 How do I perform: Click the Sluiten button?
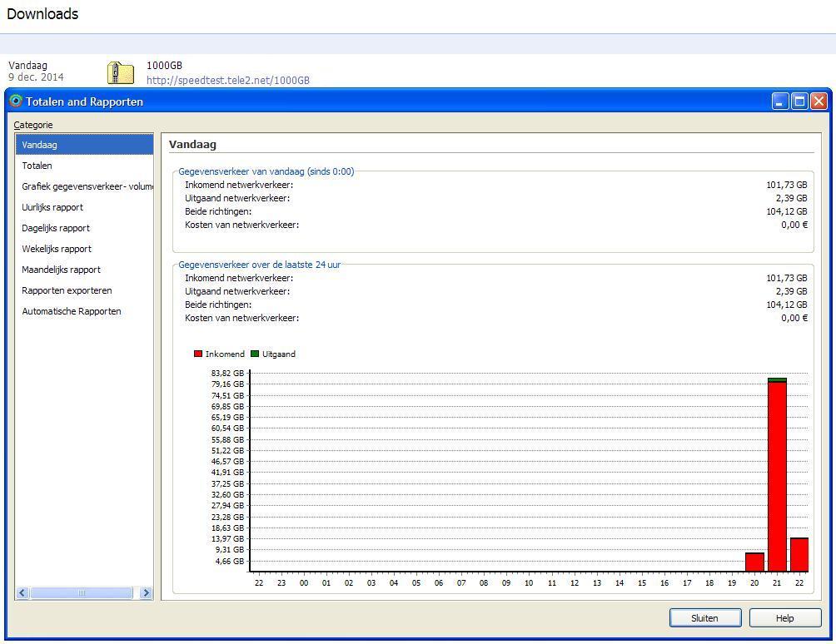click(x=704, y=618)
